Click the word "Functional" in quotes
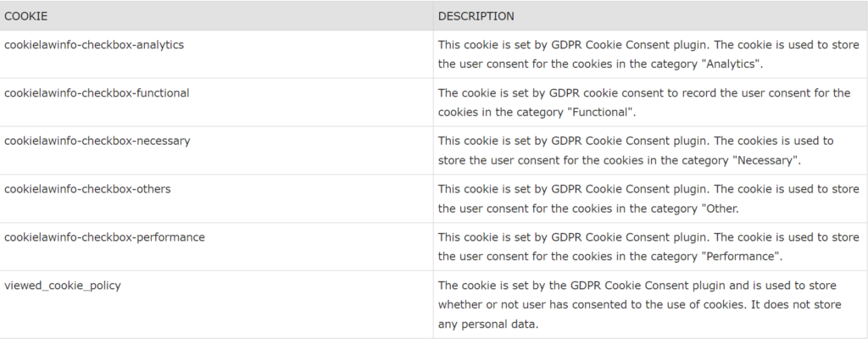Image resolution: width=868 pixels, height=339 pixels. tap(601, 112)
